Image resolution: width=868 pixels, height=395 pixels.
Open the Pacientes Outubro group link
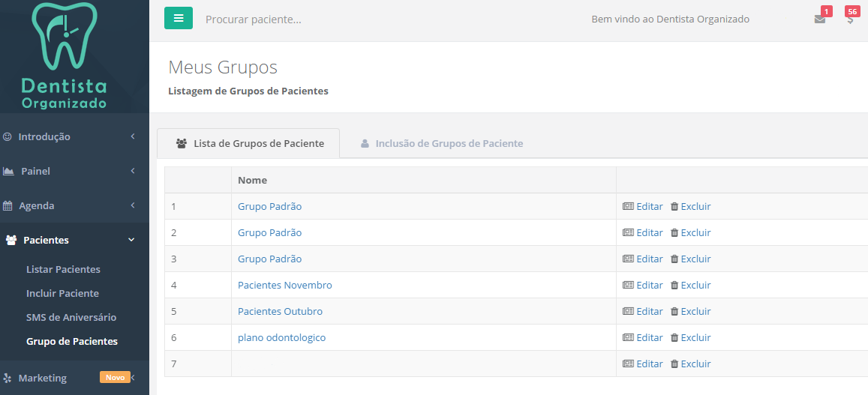(x=280, y=312)
